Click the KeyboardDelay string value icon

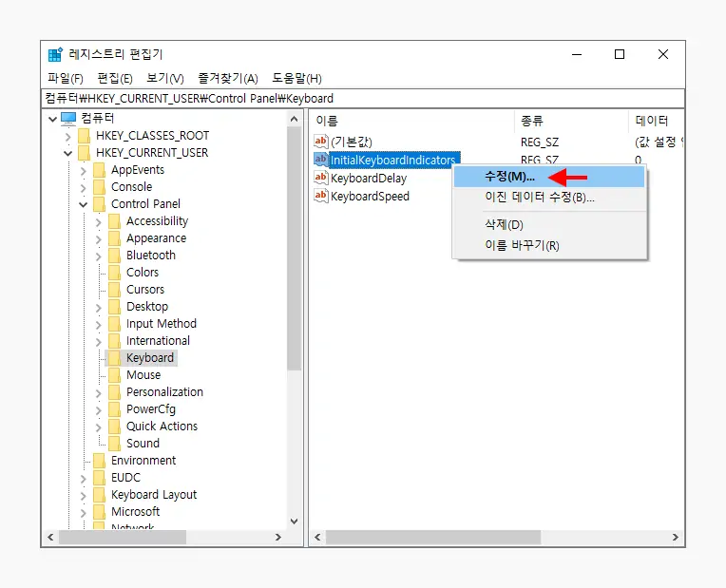click(x=321, y=178)
